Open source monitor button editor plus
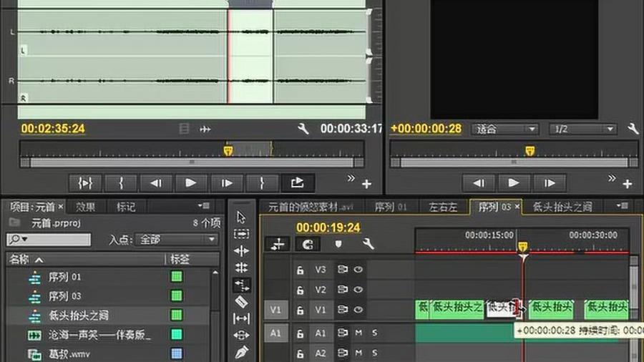Image resolution: width=644 pixels, height=362 pixels. click(367, 185)
